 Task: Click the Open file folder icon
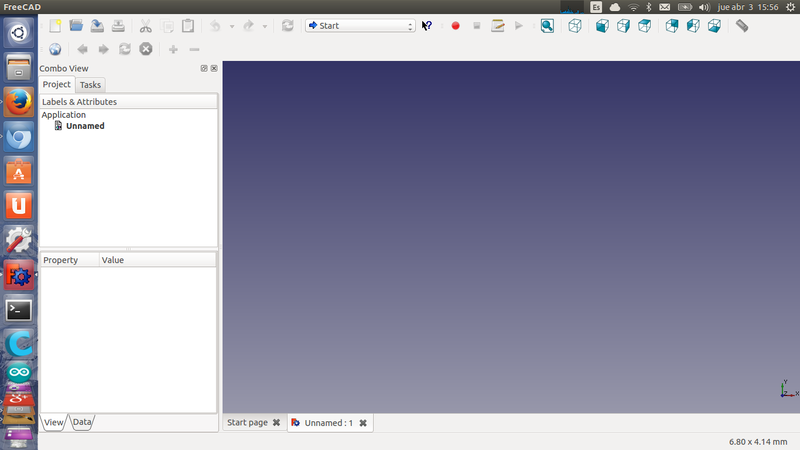(76, 26)
